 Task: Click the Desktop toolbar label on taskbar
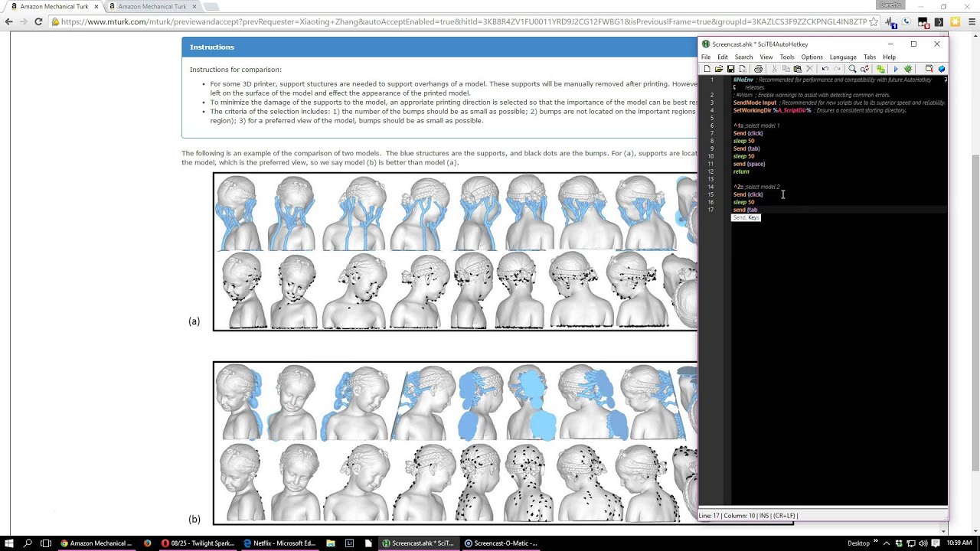tap(858, 543)
